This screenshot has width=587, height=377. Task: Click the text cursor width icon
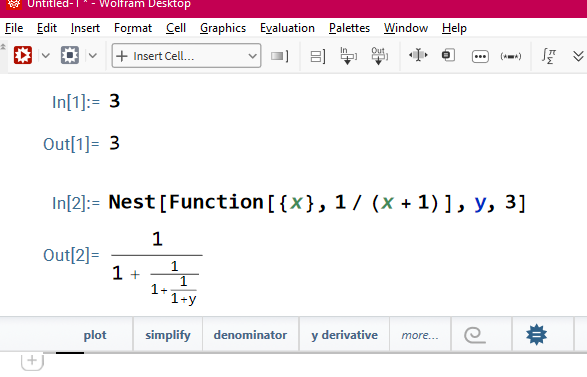[418, 55]
